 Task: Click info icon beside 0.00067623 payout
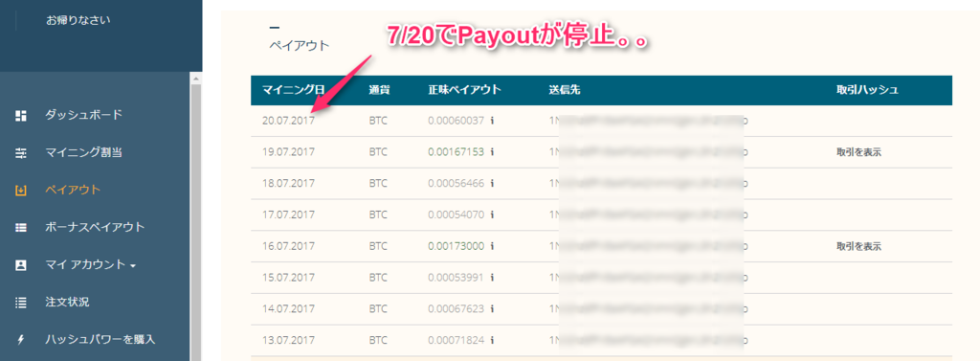pos(492,308)
